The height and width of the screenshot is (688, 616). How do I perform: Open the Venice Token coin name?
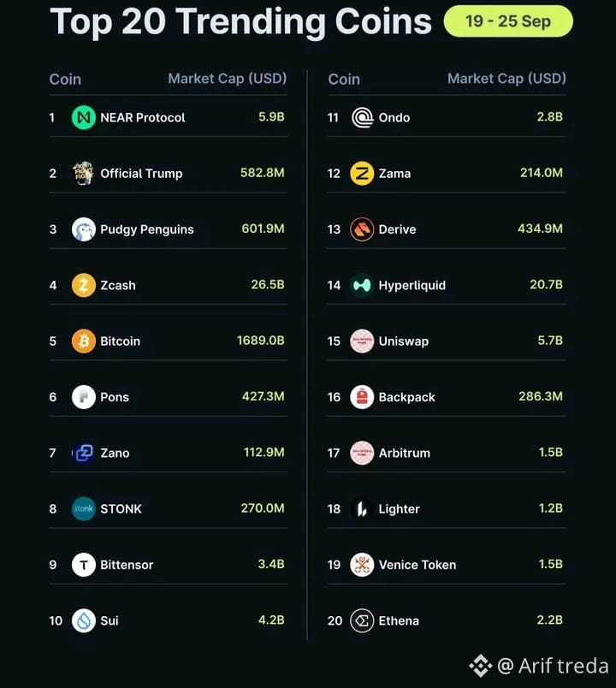coord(418,565)
